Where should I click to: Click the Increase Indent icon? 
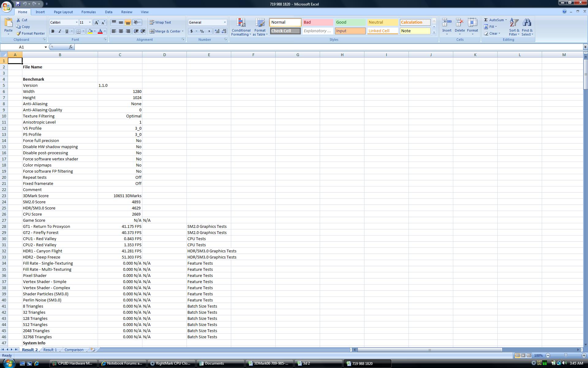[143, 31]
